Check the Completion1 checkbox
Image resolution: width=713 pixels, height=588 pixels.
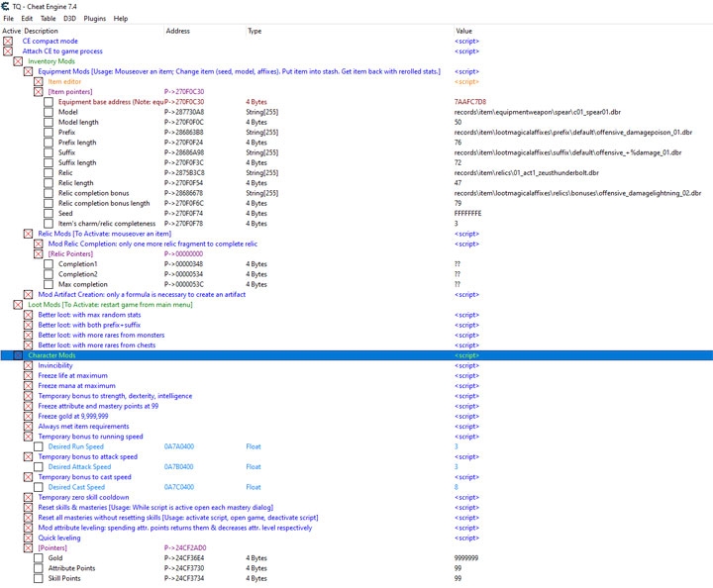(x=49, y=264)
